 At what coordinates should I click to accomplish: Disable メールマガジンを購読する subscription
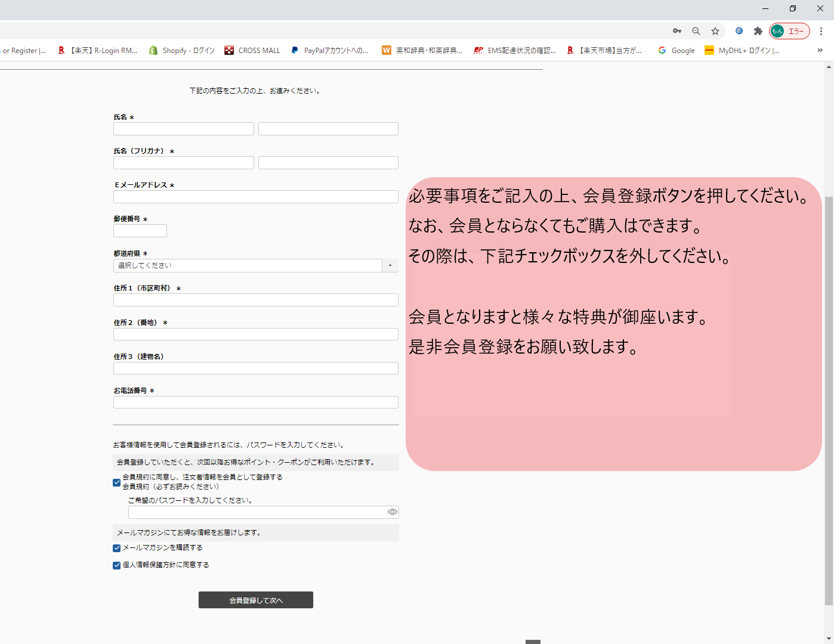116,548
